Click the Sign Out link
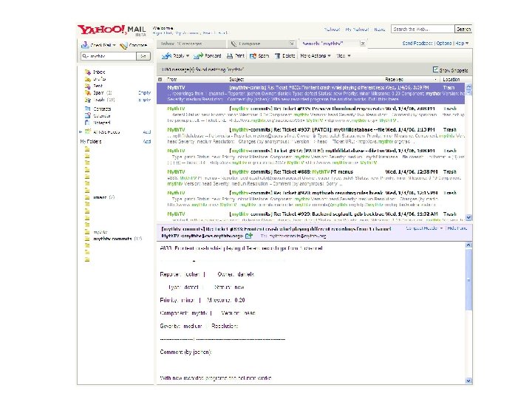The image size is (532, 399). pos(163,33)
